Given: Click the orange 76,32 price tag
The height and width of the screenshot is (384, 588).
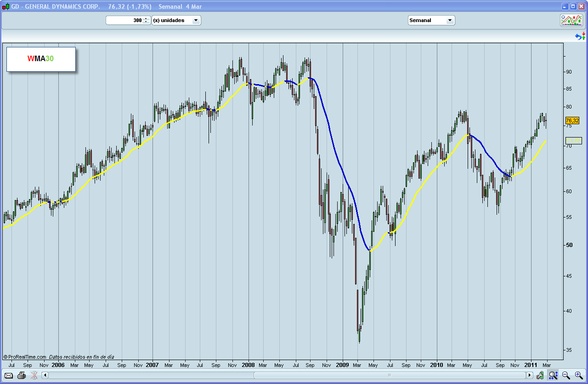Looking at the screenshot, I should [x=571, y=120].
